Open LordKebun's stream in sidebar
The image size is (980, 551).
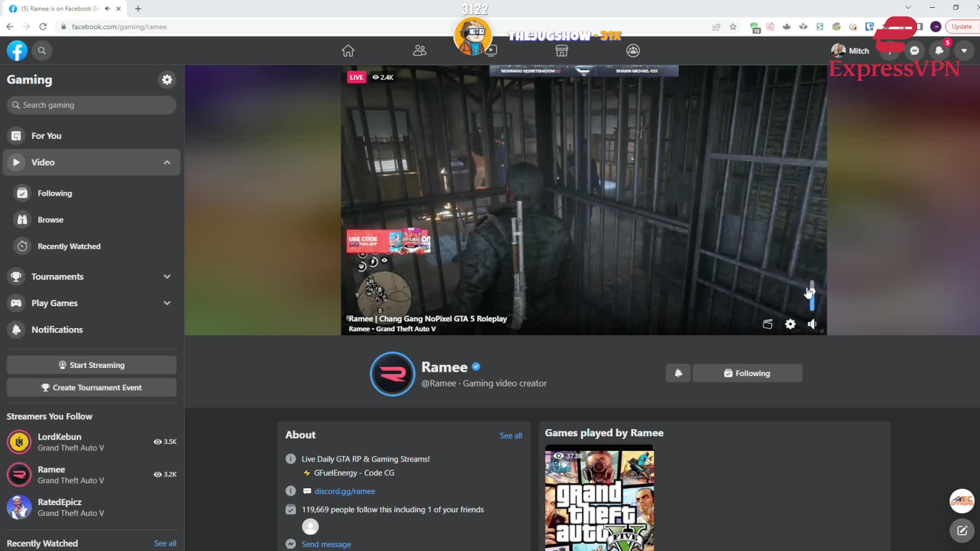(x=91, y=442)
